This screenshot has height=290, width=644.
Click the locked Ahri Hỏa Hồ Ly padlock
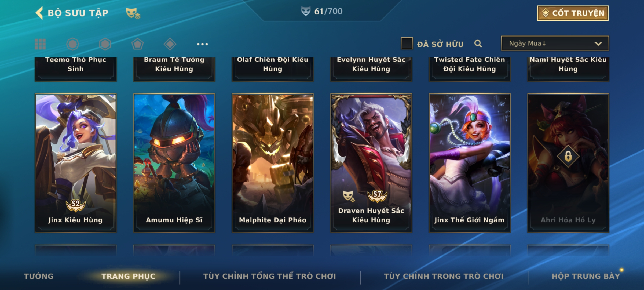pyautogui.click(x=568, y=156)
